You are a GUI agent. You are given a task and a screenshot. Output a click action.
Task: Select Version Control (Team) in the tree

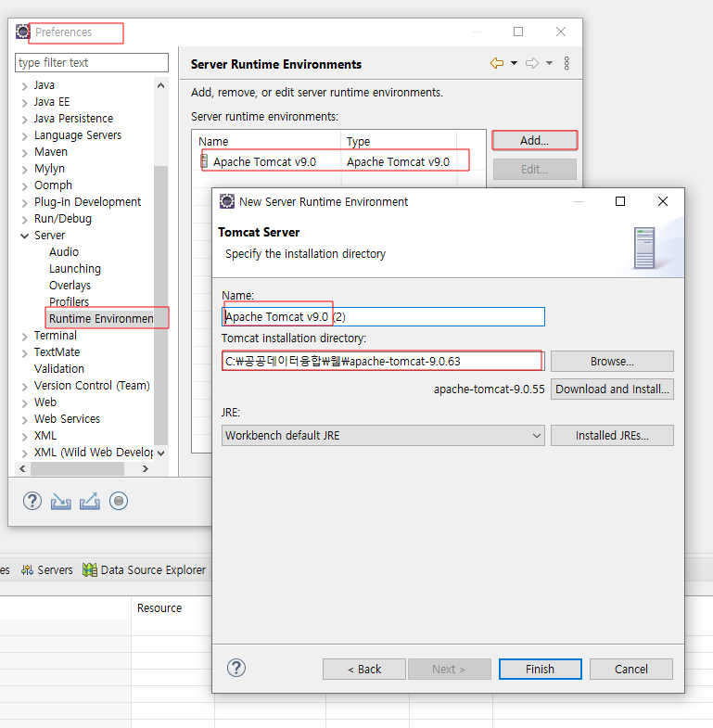[x=92, y=386]
